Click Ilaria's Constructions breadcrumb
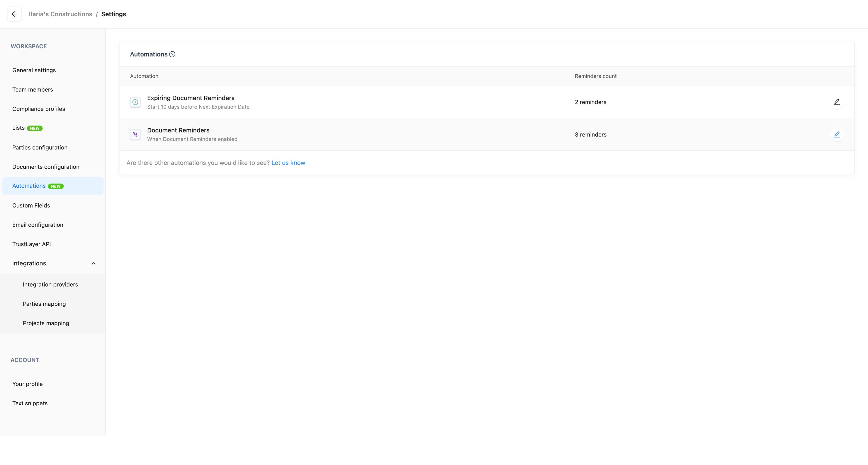The width and height of the screenshot is (868, 465). 61,14
